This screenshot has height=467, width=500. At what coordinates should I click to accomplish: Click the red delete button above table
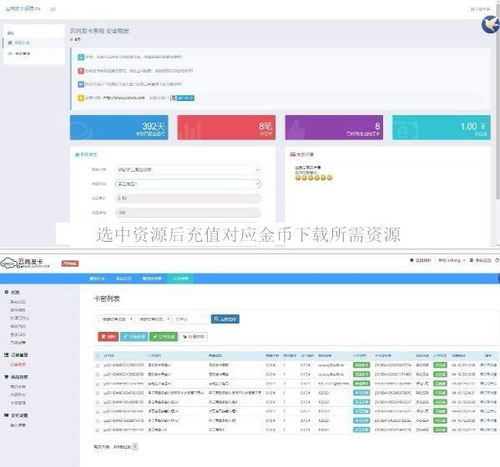(108, 337)
